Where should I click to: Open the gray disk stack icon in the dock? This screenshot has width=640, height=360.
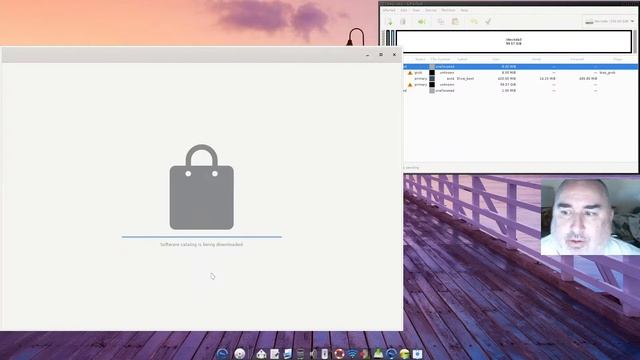point(300,354)
